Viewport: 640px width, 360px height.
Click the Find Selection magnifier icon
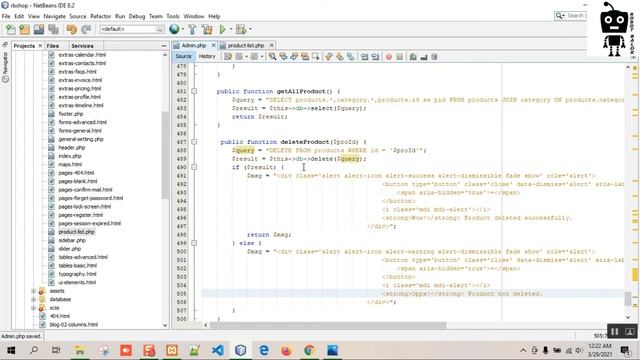pyautogui.click(x=272, y=56)
